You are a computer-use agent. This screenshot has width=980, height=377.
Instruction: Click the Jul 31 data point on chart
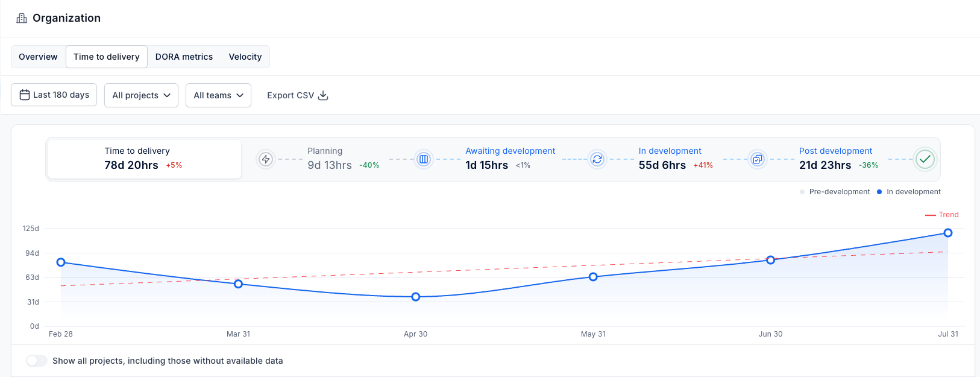(948, 233)
